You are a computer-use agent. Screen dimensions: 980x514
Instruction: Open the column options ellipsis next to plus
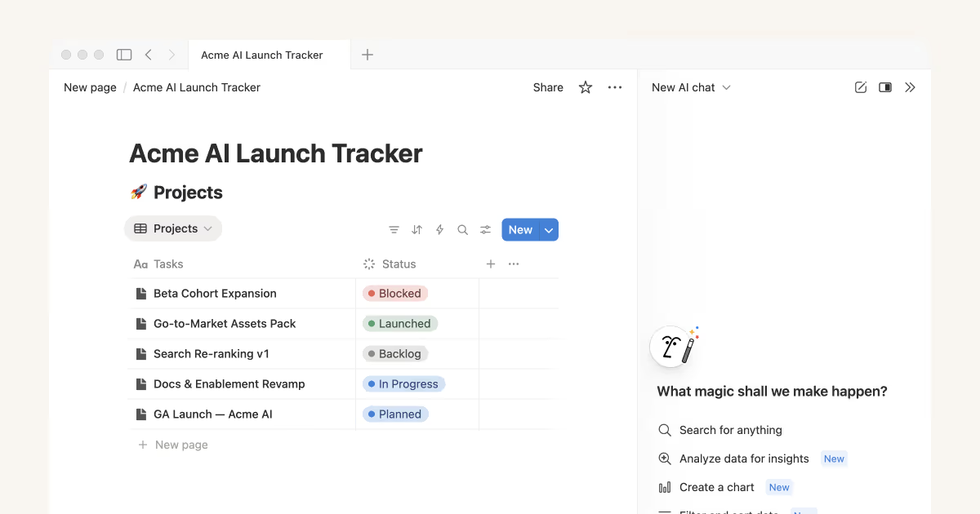(x=513, y=264)
